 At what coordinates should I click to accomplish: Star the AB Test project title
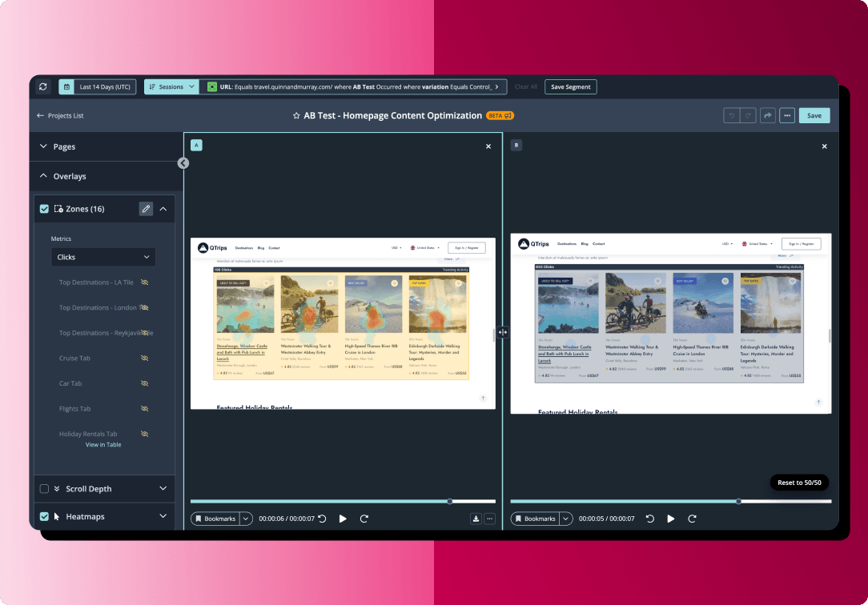tap(296, 116)
